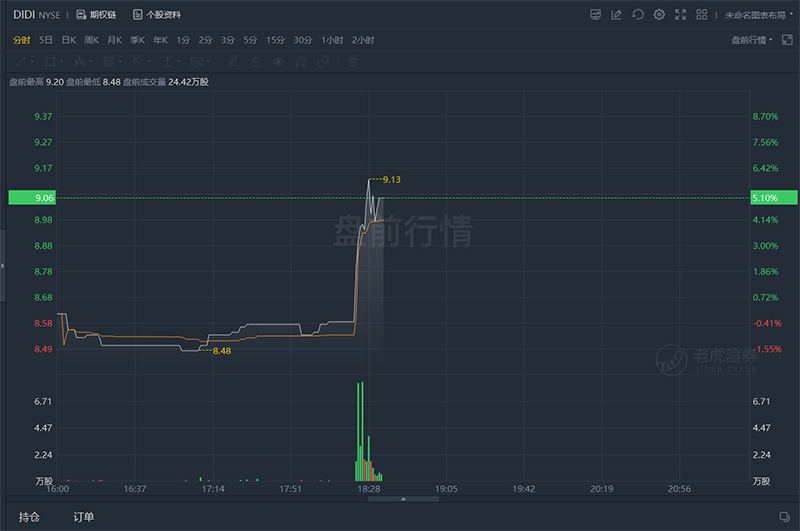Open the 订单 orders tab
The image size is (800, 531).
coord(83,517)
